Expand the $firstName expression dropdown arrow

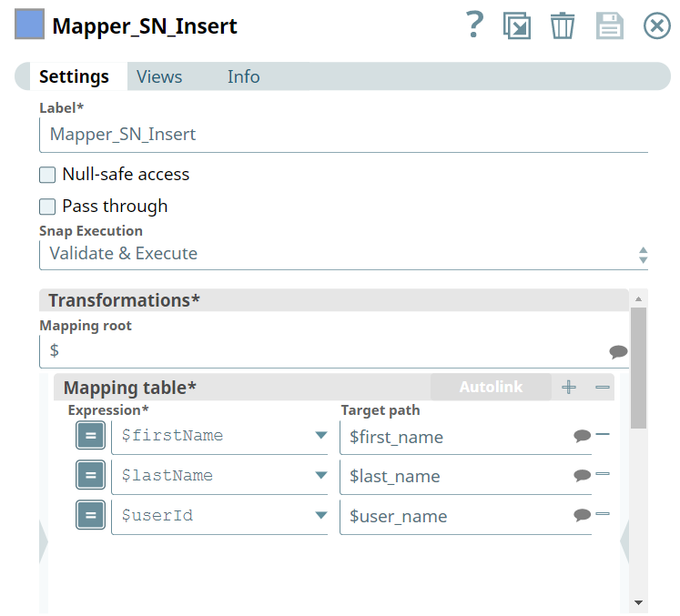point(321,435)
